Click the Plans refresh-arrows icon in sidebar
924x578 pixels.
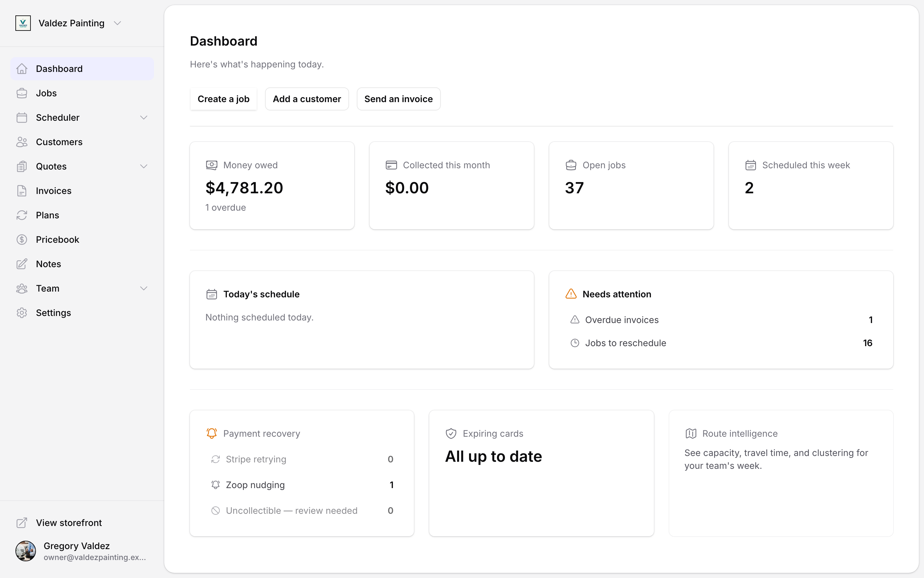click(x=22, y=215)
